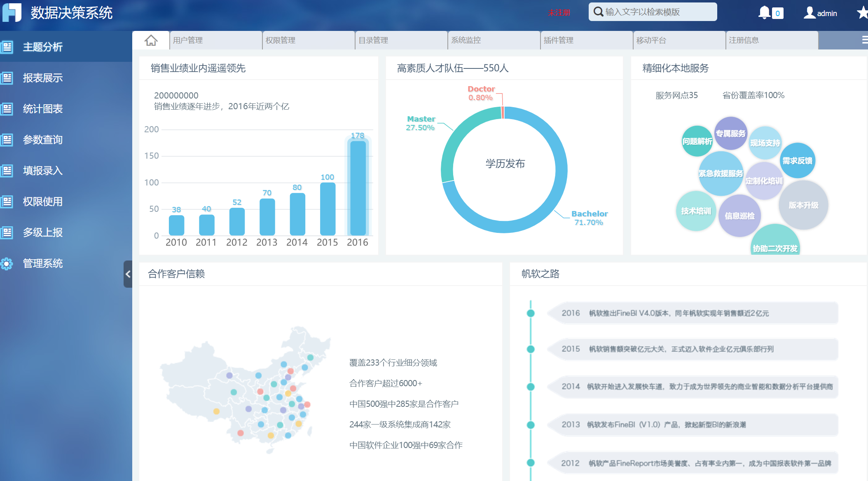Click the 2016 bar in sales chart
The image size is (868, 481).
point(358,188)
